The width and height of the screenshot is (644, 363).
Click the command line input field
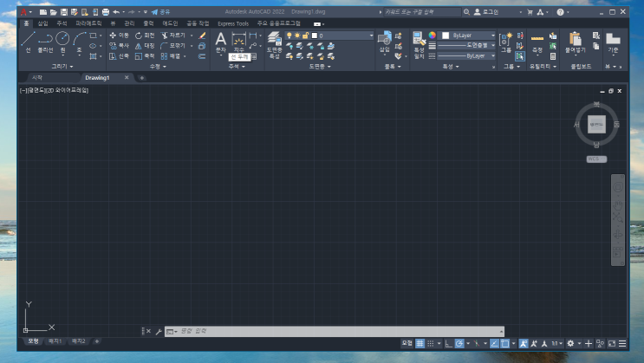point(335,331)
